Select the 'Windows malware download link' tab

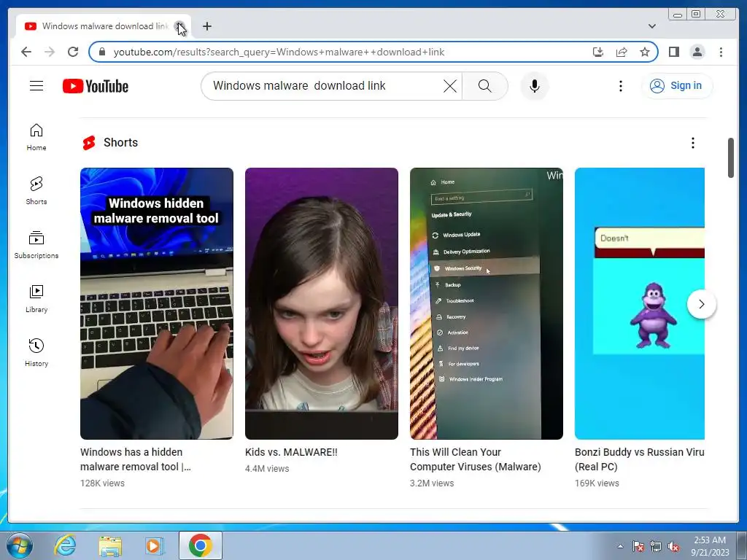click(104, 26)
